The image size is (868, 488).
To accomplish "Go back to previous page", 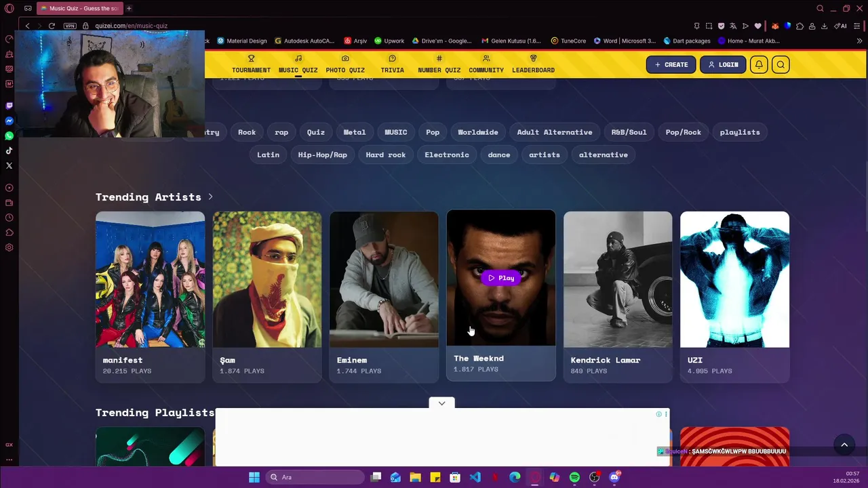I will (x=27, y=26).
